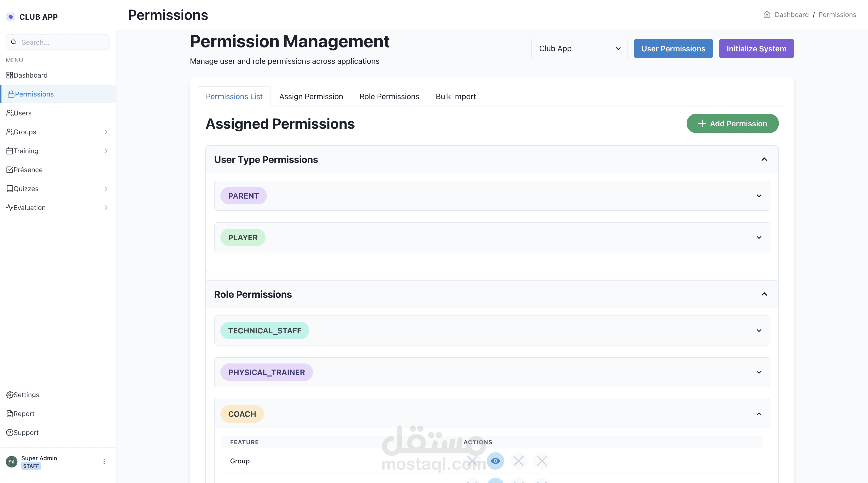Screen dimensions: 868x483
Task: Click the Users icon in sidebar menu
Action: 9,113
